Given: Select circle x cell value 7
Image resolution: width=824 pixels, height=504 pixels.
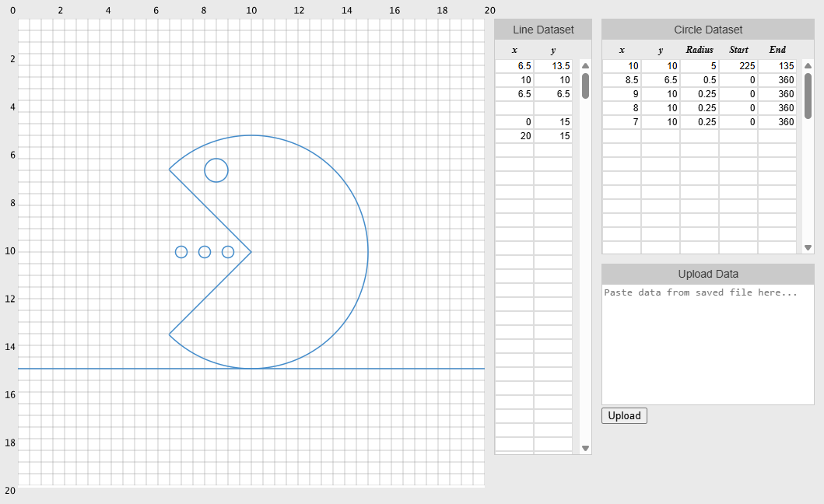Looking at the screenshot, I should click(x=622, y=122).
